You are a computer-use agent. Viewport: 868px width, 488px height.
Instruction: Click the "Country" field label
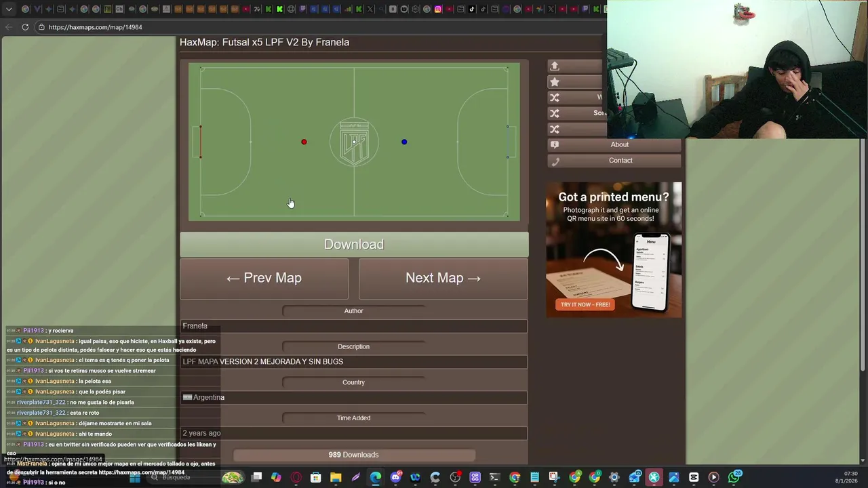[x=353, y=382]
